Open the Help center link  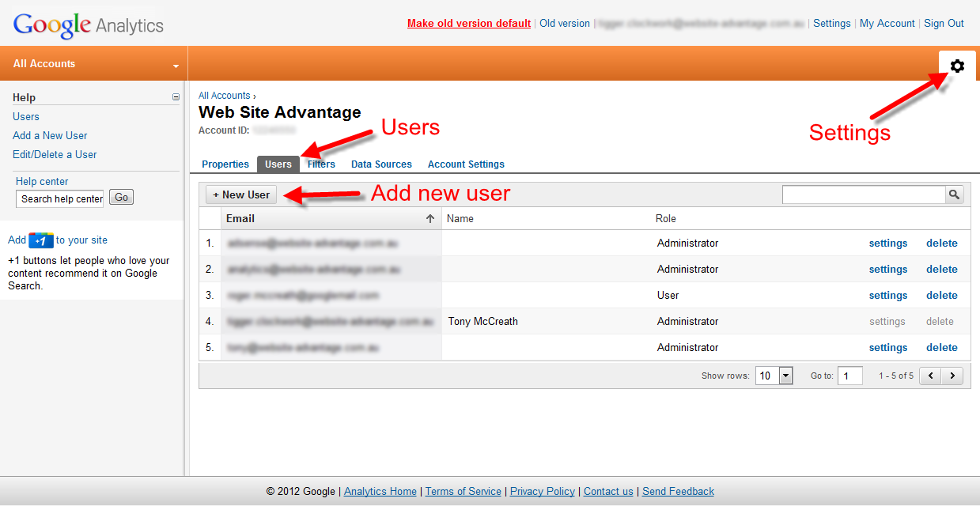click(42, 181)
